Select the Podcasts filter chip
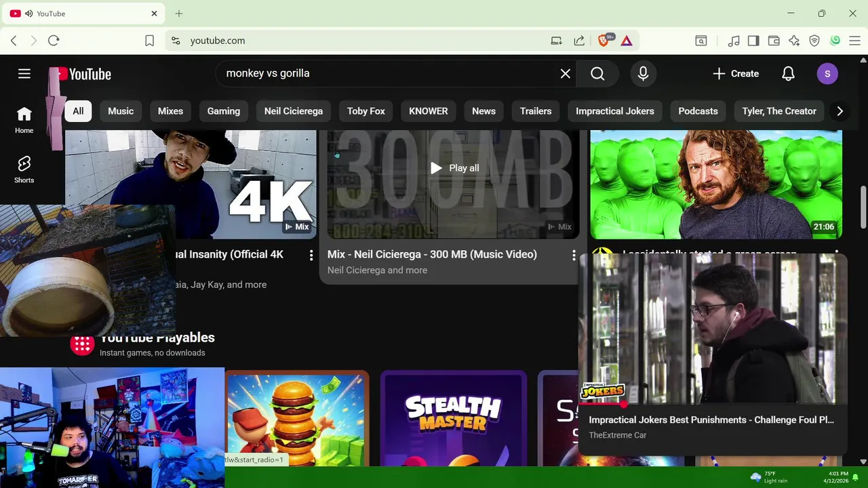868x488 pixels. 698,111
